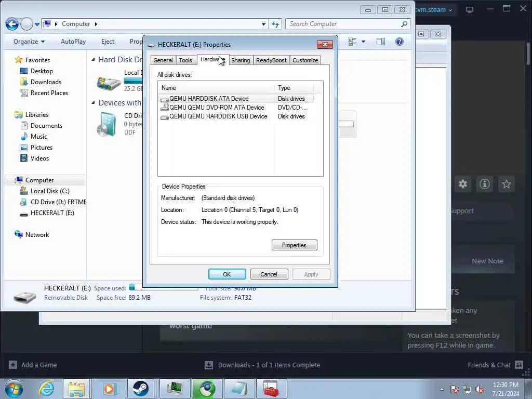Select CD Drive (D:) in sidebar
Image resolution: width=532 pixels, height=399 pixels.
(x=58, y=202)
